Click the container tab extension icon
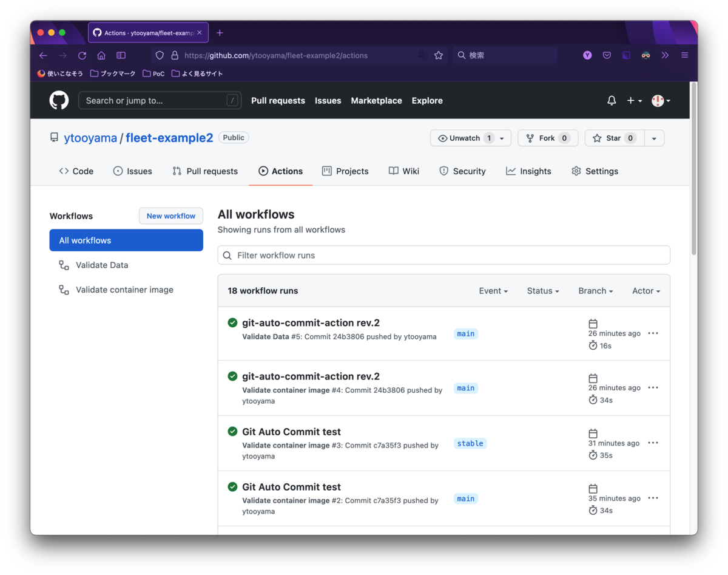 pyautogui.click(x=626, y=55)
